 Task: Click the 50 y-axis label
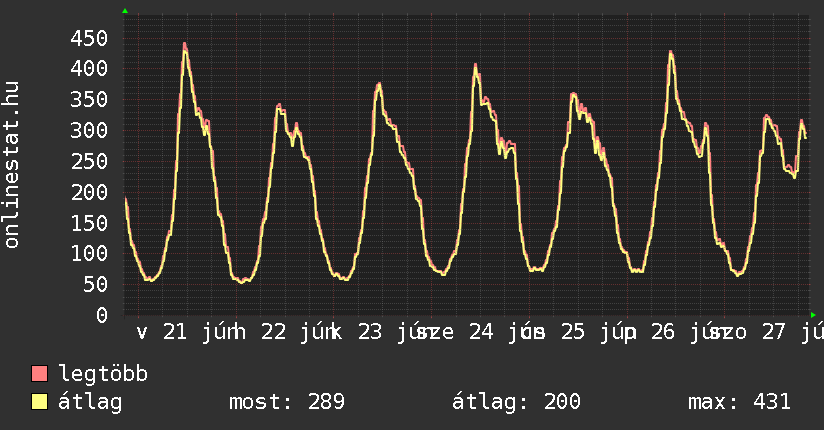click(95, 284)
